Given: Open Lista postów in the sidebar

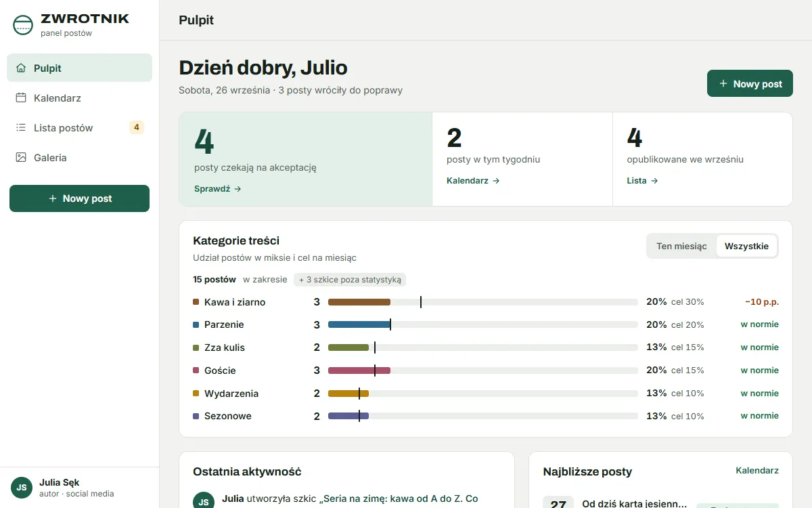Looking at the screenshot, I should pyautogui.click(x=79, y=127).
